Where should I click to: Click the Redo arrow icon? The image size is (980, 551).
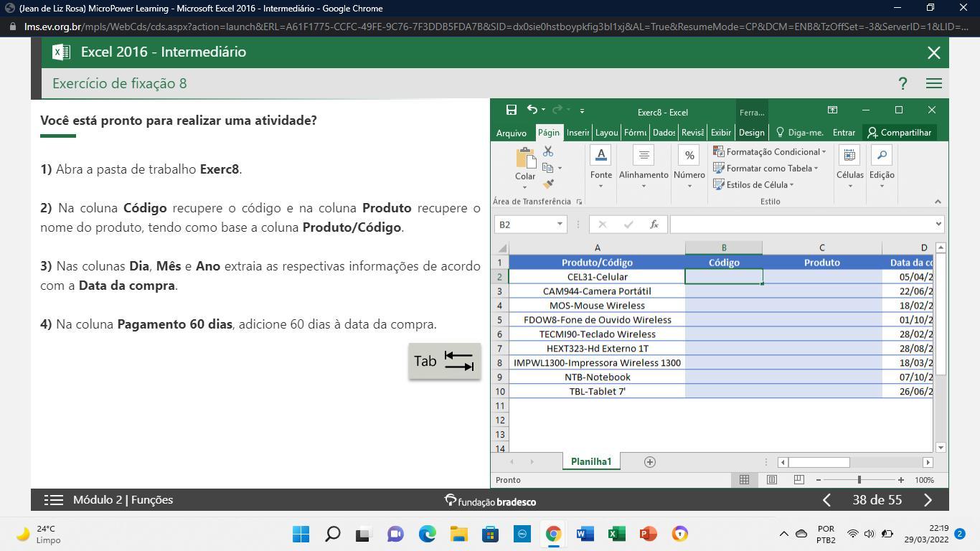558,110
